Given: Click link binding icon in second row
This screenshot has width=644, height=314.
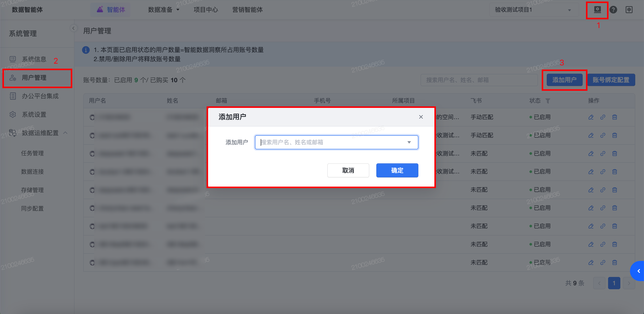Looking at the screenshot, I should pos(603,135).
